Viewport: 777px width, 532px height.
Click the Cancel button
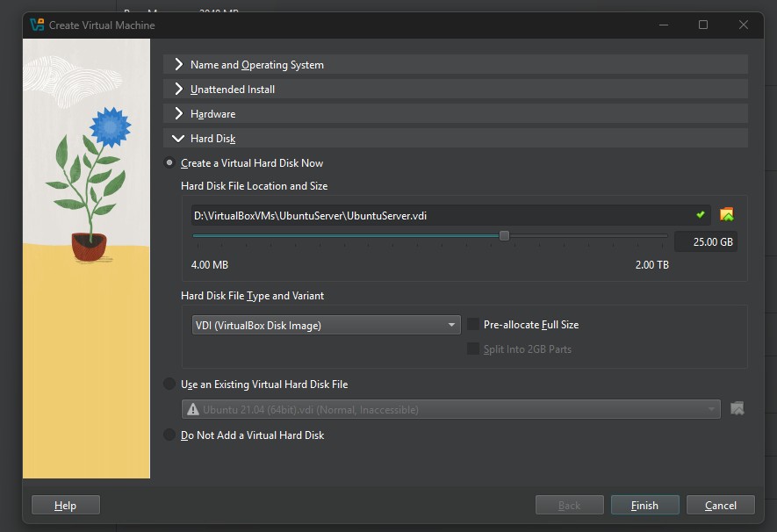coord(720,505)
